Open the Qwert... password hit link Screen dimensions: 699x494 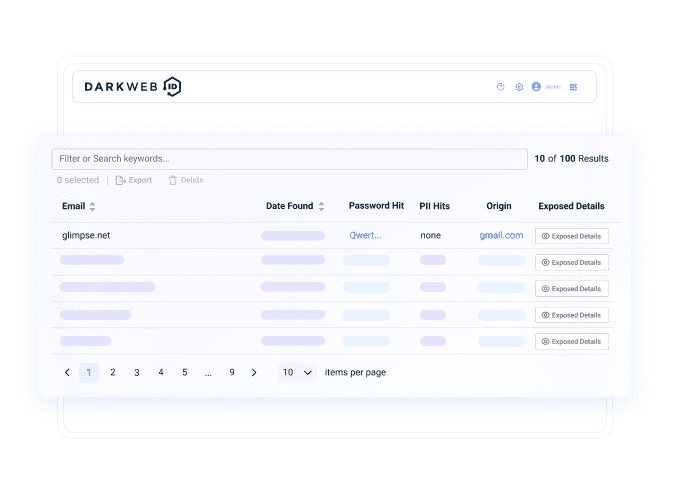[365, 236]
